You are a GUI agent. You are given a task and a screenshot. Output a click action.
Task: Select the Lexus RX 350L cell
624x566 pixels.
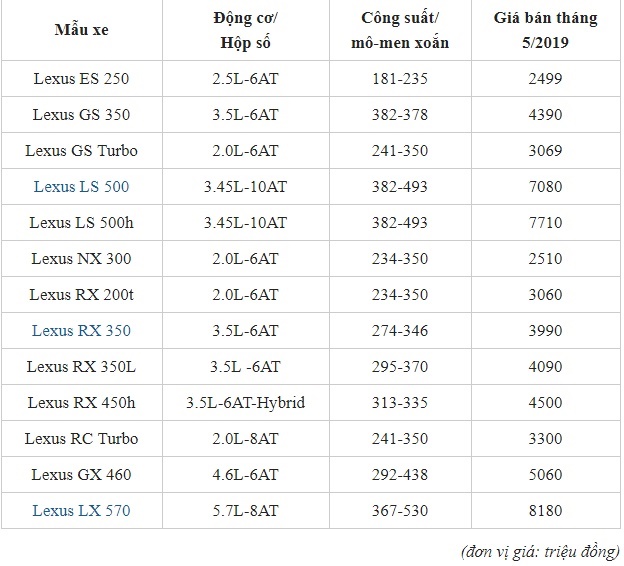[81, 367]
